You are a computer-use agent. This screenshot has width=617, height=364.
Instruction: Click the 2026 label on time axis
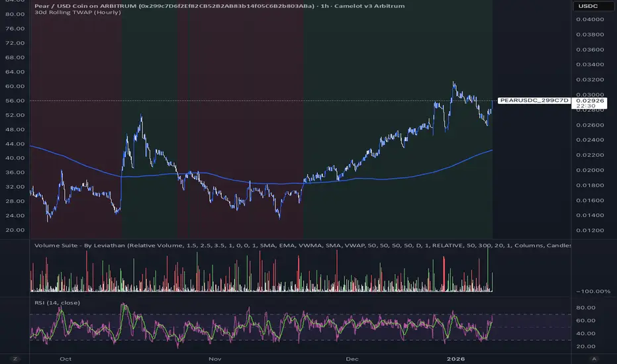(x=455, y=359)
